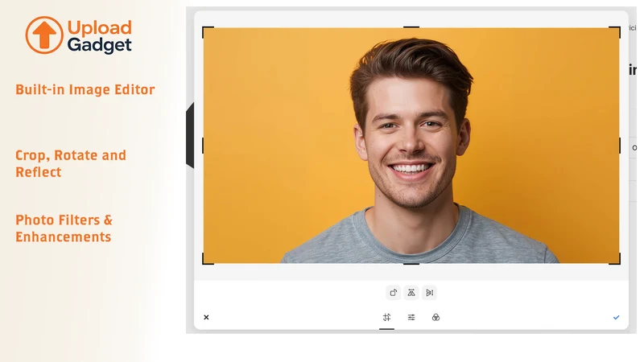Cancel editing with the X button
644x362 pixels.
point(206,317)
